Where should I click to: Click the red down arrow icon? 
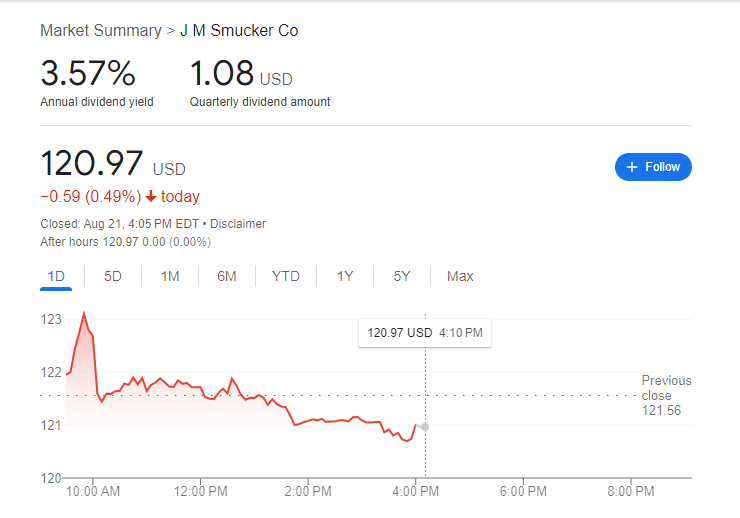pos(151,196)
